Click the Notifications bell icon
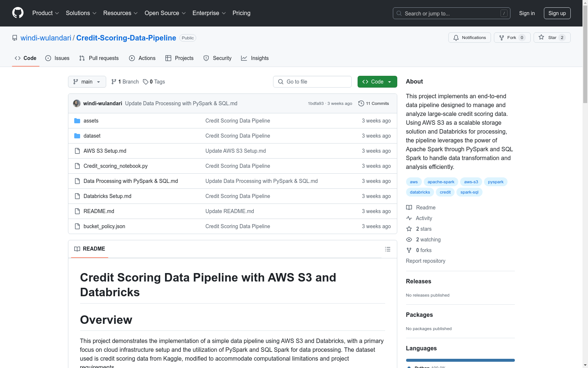This screenshot has height=368, width=588. (x=456, y=37)
